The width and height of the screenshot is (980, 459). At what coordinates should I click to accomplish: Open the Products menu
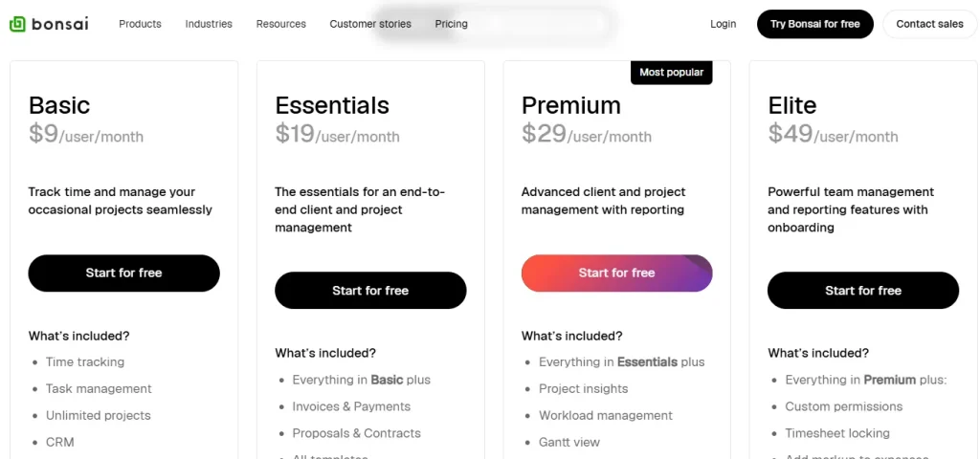coord(140,24)
